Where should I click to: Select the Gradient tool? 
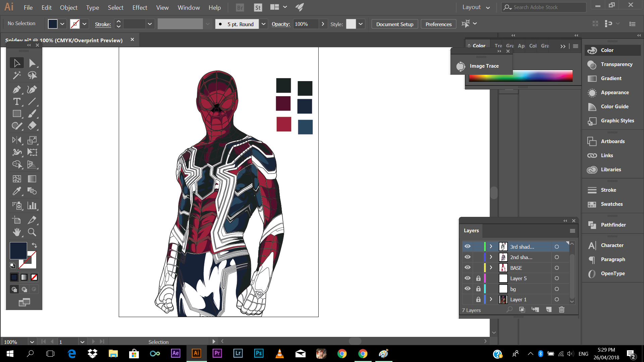32,179
